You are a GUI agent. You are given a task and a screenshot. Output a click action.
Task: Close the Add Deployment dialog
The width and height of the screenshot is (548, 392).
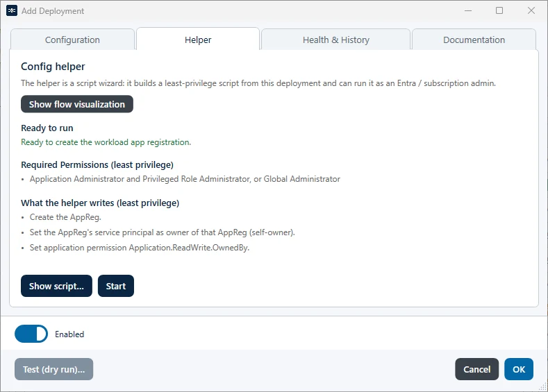click(x=531, y=11)
